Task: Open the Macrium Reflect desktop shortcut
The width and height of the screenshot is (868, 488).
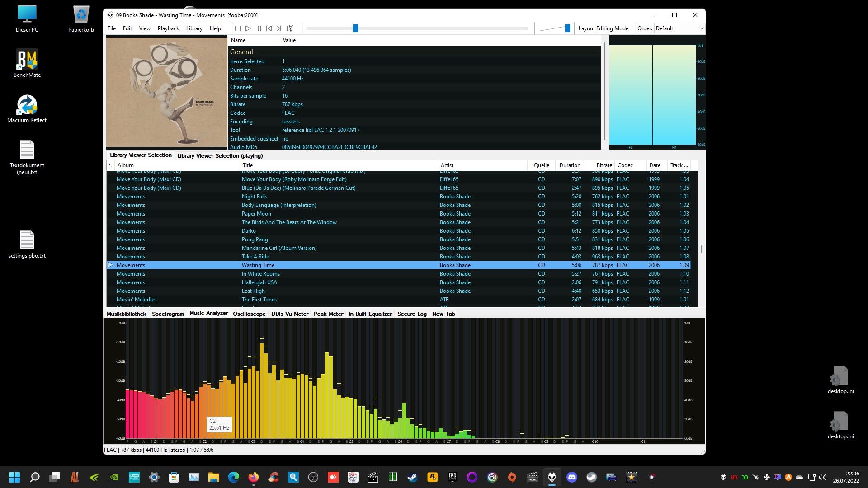Action: 27,108
